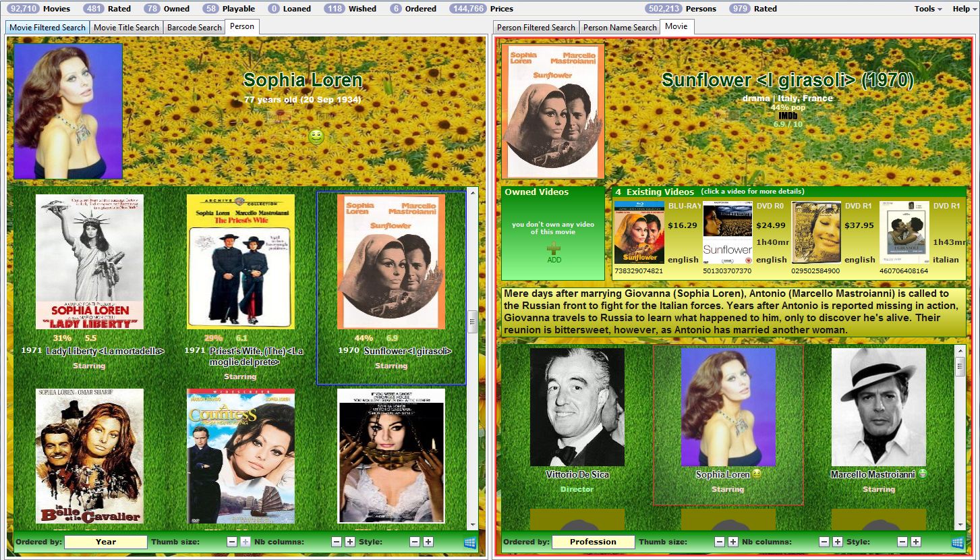Click the 144,766 Prices counter
The image size is (980, 560).
(481, 9)
